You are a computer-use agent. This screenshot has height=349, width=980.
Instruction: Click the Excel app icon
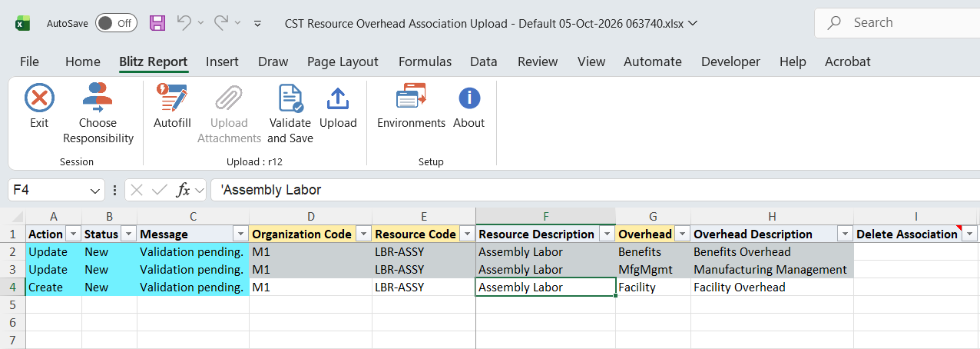[23, 23]
